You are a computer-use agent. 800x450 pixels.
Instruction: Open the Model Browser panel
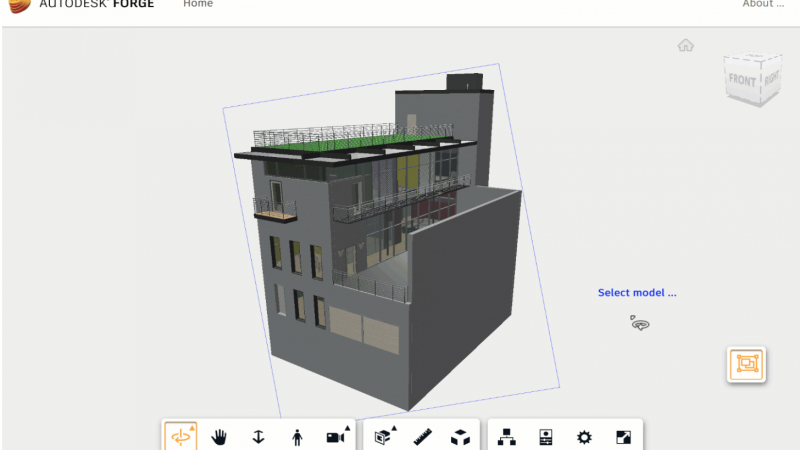point(506,437)
